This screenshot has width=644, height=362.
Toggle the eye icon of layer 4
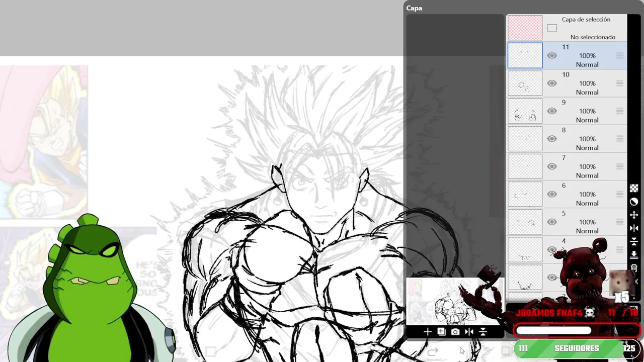click(x=552, y=249)
